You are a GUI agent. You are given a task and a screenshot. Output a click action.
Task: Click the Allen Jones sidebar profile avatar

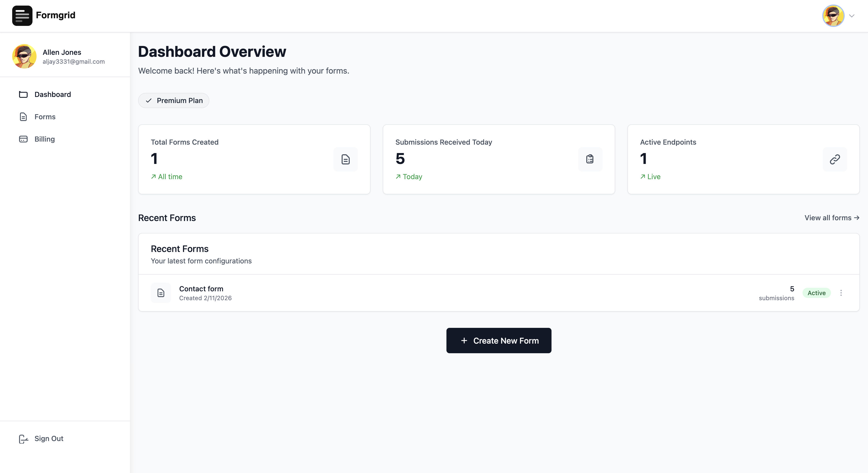click(24, 56)
